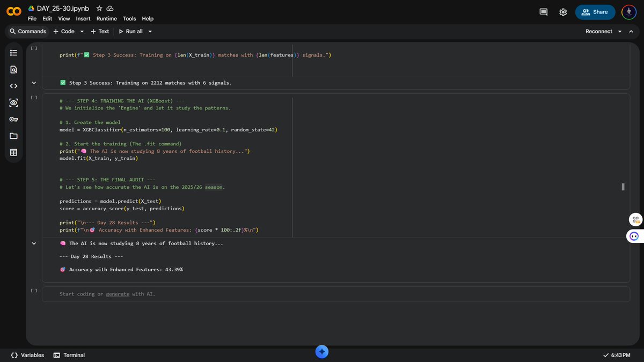
Task: Open the Tools menu
Action: 129,19
